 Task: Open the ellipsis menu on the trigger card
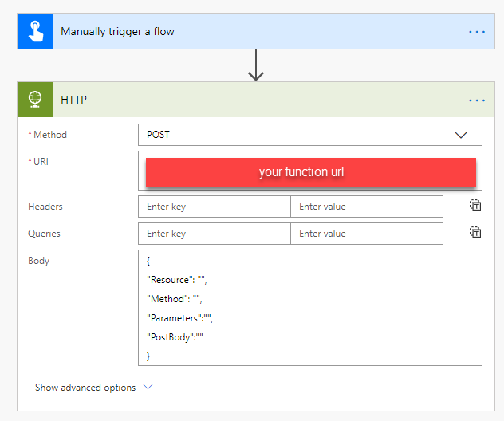point(476,32)
